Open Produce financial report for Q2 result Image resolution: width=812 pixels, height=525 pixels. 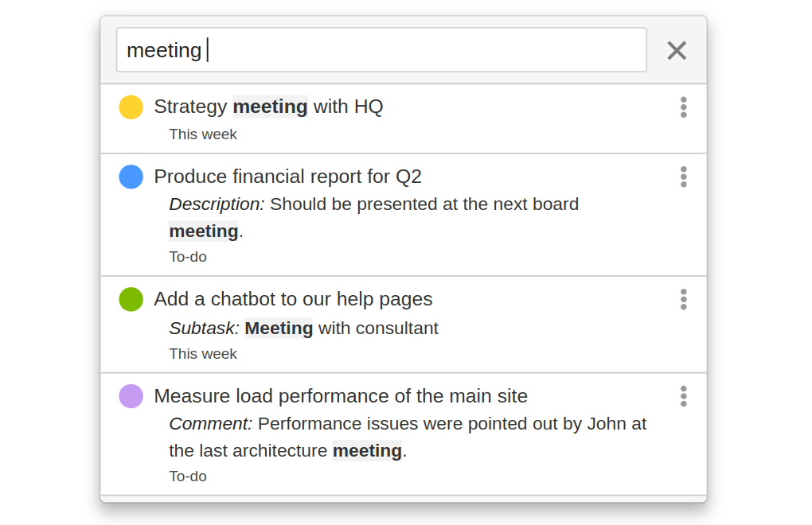pos(287,177)
